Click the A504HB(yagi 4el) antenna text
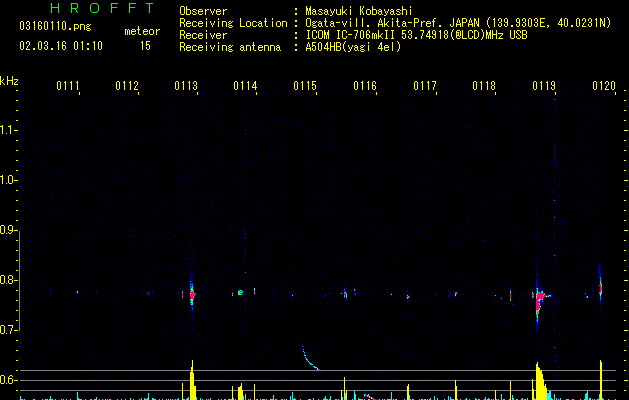Screen dimensions: 629x400 click(353, 47)
